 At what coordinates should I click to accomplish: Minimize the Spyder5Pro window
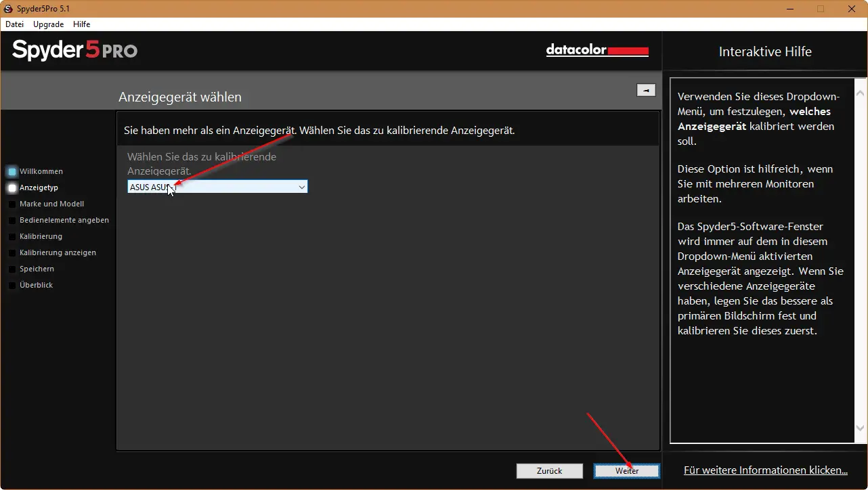click(790, 8)
